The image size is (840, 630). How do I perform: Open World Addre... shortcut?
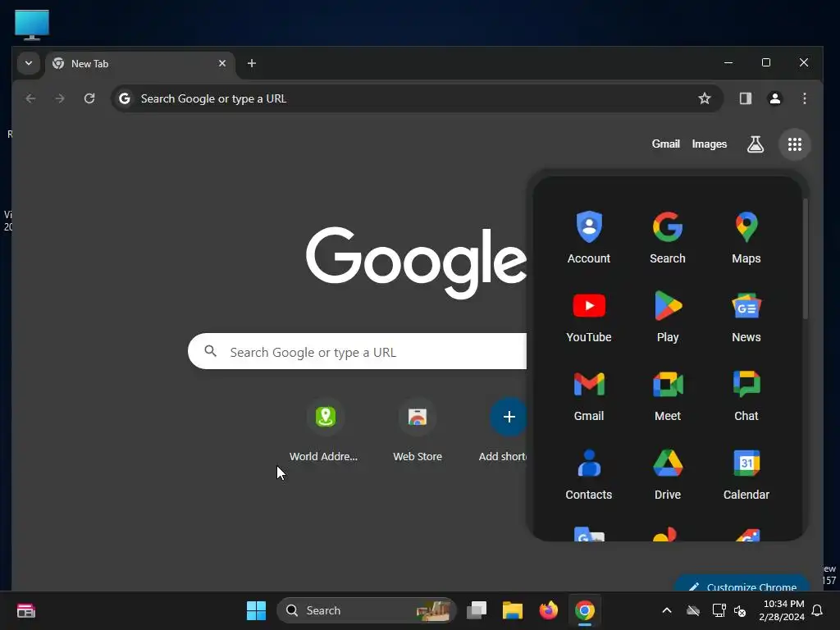pos(323,430)
